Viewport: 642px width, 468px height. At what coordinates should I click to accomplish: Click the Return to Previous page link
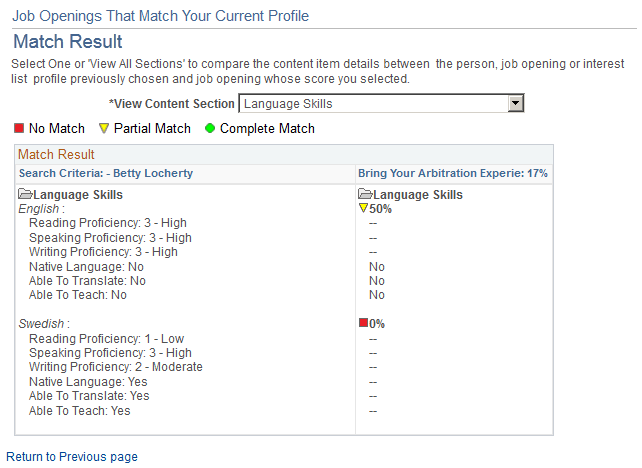pos(72,457)
